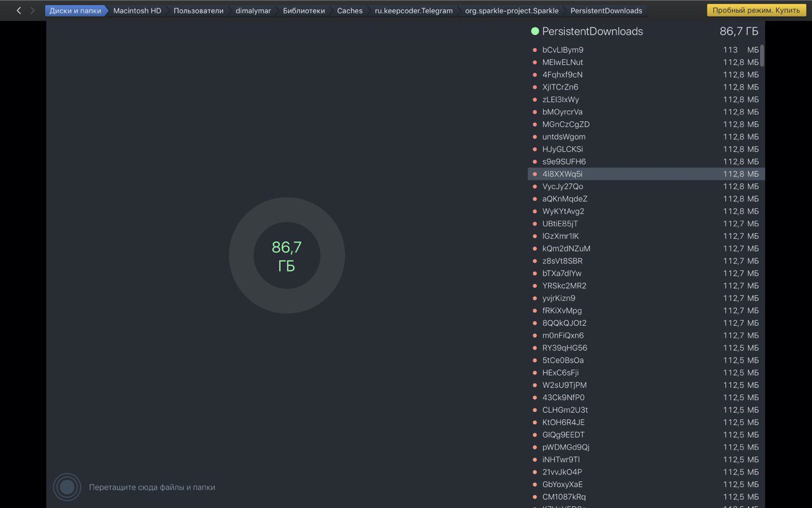Viewport: 812px width, 508px height.
Task: Select folder yvjrKizn9
Action: (x=646, y=298)
